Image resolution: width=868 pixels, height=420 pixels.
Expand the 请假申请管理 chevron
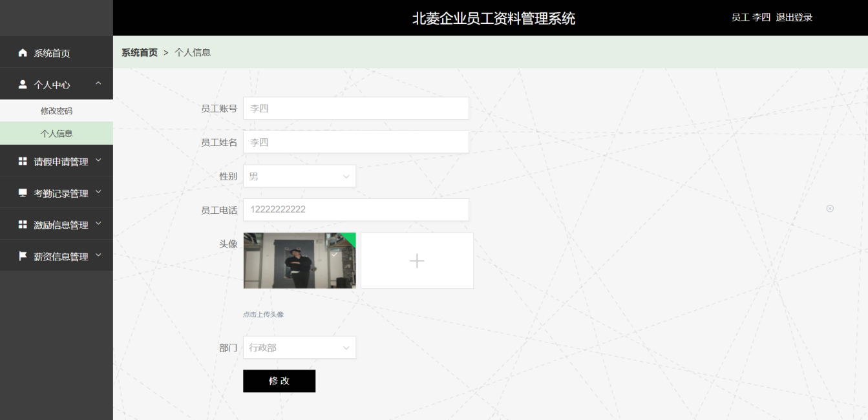pos(98,160)
